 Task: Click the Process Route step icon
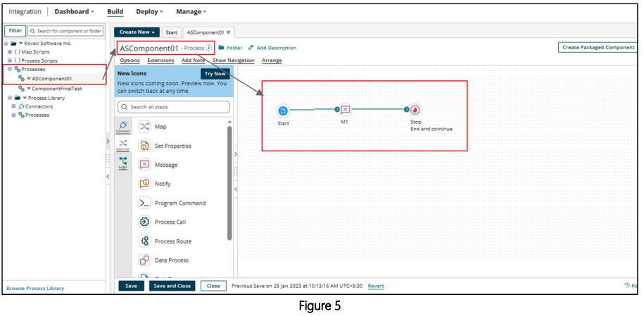[144, 241]
